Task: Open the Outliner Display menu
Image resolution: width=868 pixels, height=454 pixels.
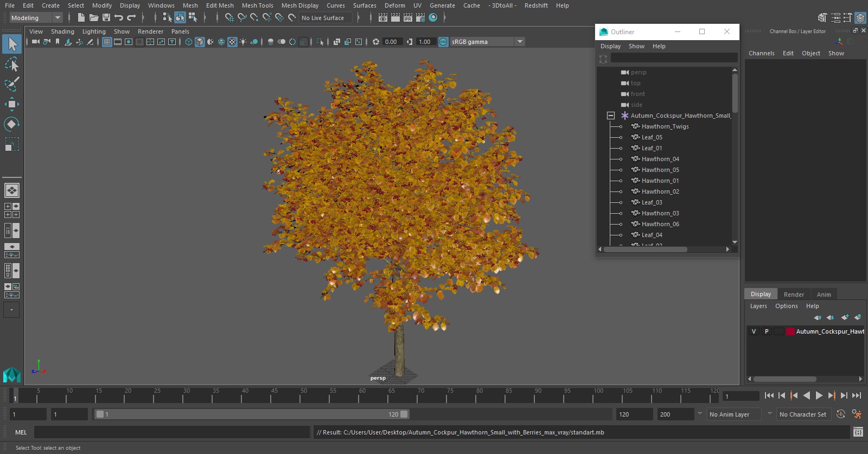Action: coord(610,46)
